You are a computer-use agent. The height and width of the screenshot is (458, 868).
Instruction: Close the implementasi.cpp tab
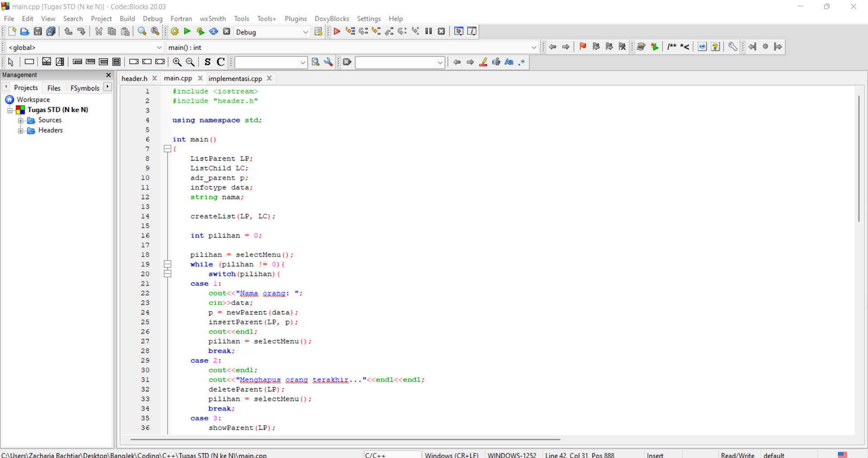269,78
